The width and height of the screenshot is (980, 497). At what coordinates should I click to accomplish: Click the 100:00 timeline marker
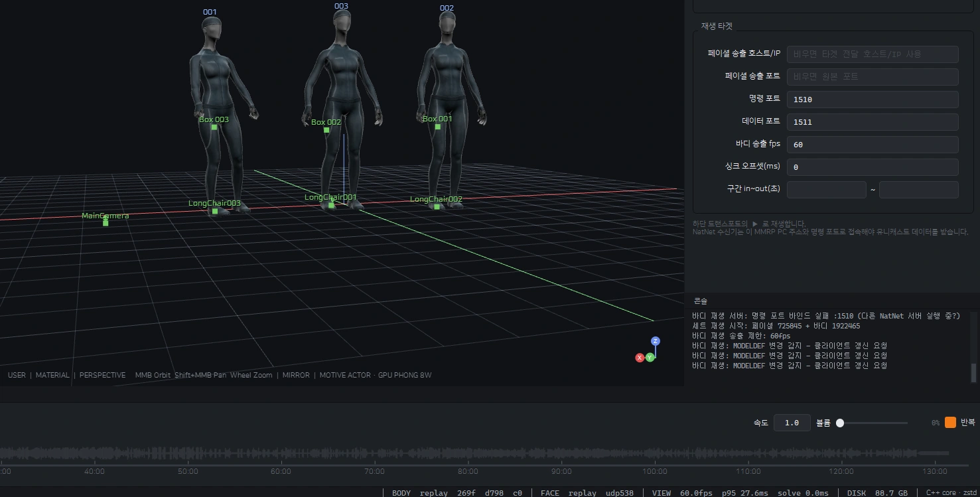[655, 471]
